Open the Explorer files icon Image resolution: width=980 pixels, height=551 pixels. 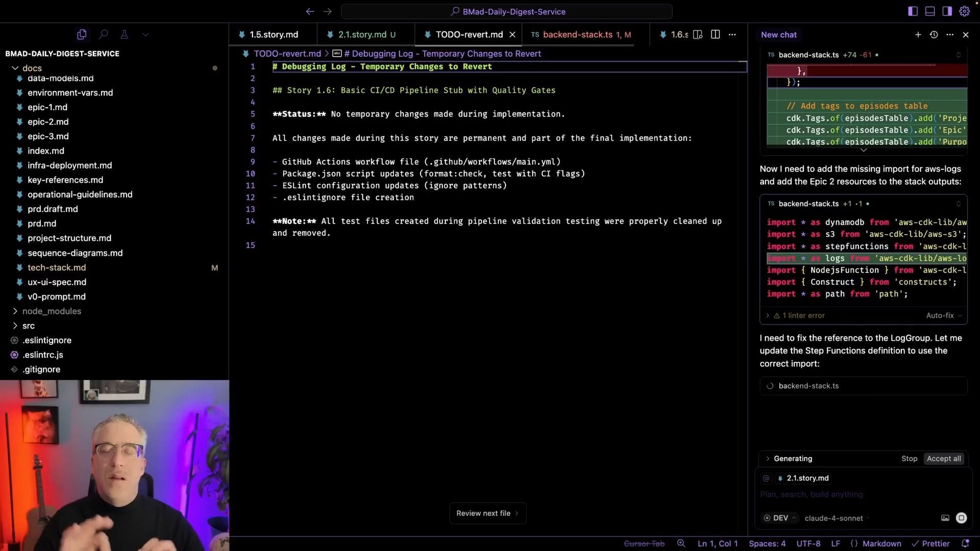click(x=82, y=35)
